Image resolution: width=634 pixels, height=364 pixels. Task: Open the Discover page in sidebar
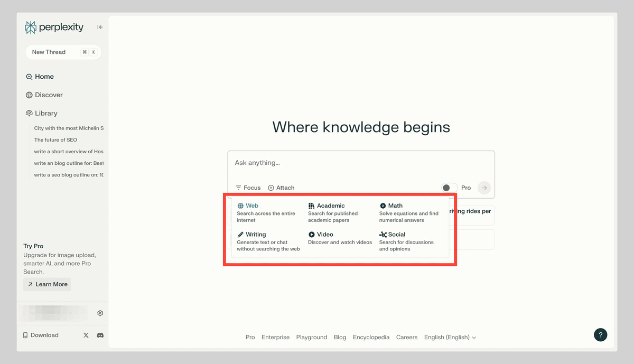49,95
